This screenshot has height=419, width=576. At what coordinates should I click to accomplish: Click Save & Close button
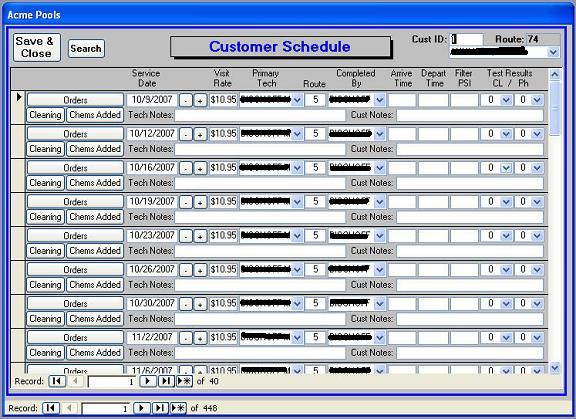[x=37, y=47]
